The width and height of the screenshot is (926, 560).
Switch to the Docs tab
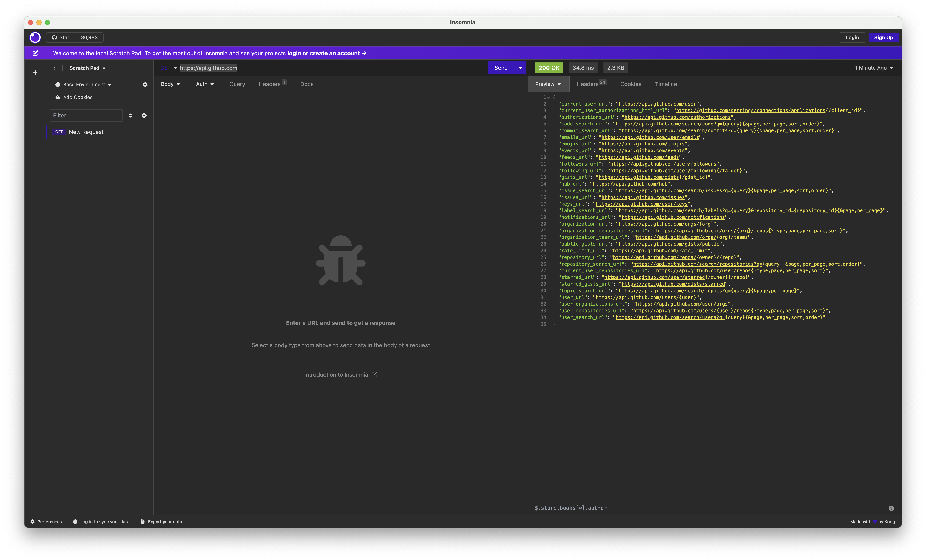[x=307, y=84]
